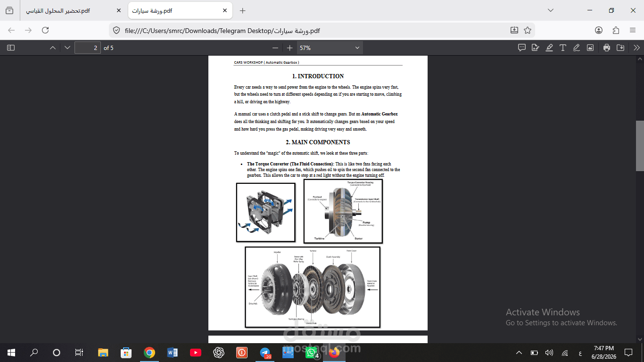Open the taskbar clock and calendar
644x362 pixels.
(x=604, y=353)
